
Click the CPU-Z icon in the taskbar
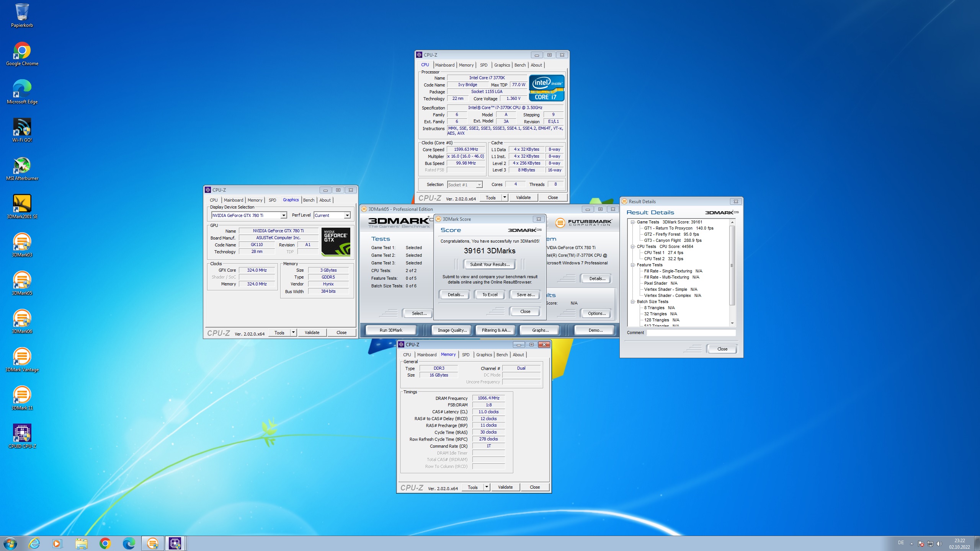point(175,543)
